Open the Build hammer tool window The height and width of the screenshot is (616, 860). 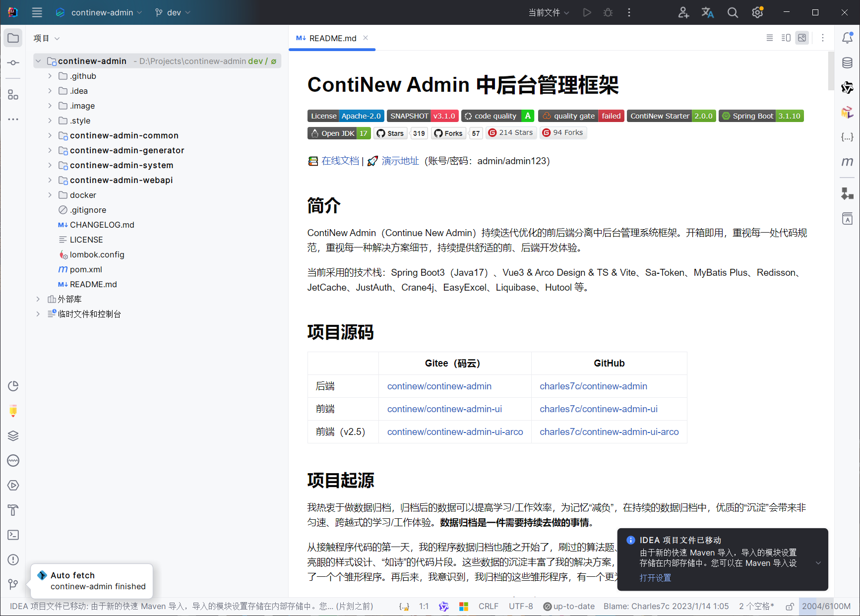[13, 510]
